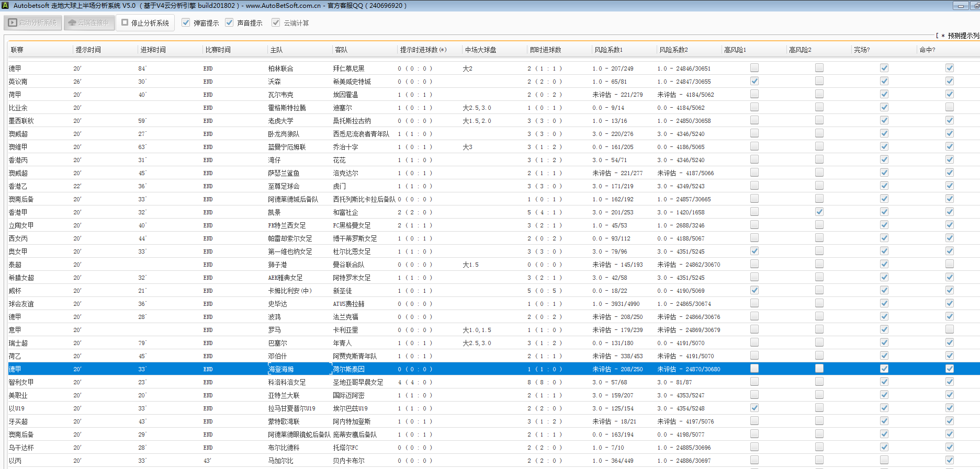Toggle the 云端计算 checkbox
This screenshot has height=469, width=980.
pos(276,23)
